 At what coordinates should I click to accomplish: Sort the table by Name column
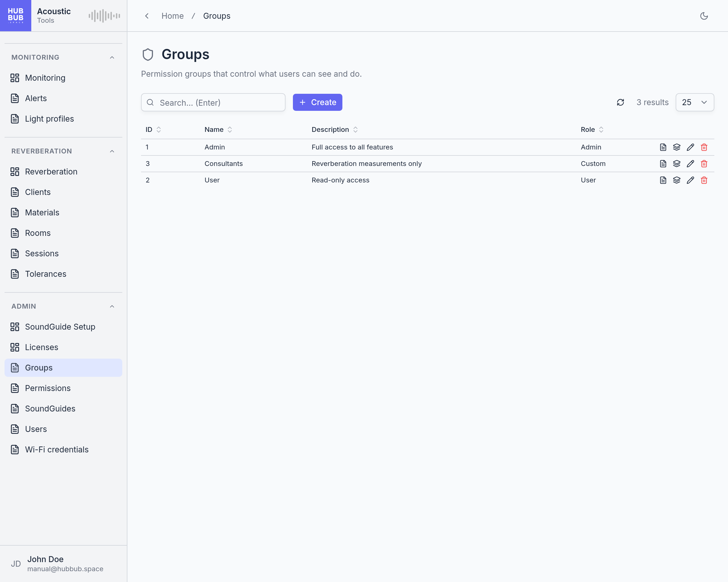pyautogui.click(x=218, y=130)
